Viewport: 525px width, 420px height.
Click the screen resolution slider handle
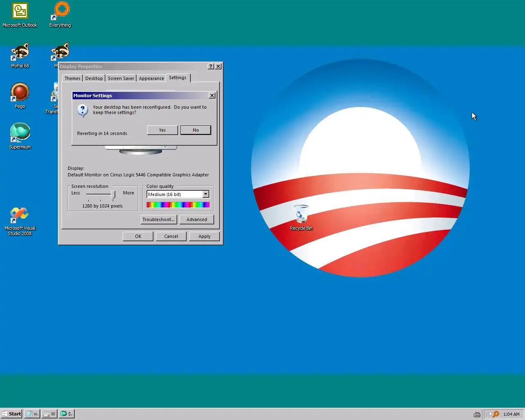(113, 194)
